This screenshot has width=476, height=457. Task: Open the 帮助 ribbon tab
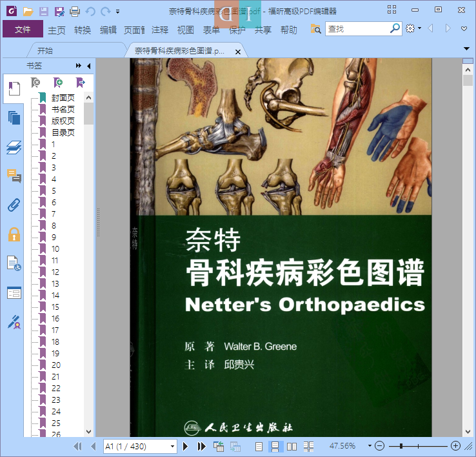click(x=289, y=30)
